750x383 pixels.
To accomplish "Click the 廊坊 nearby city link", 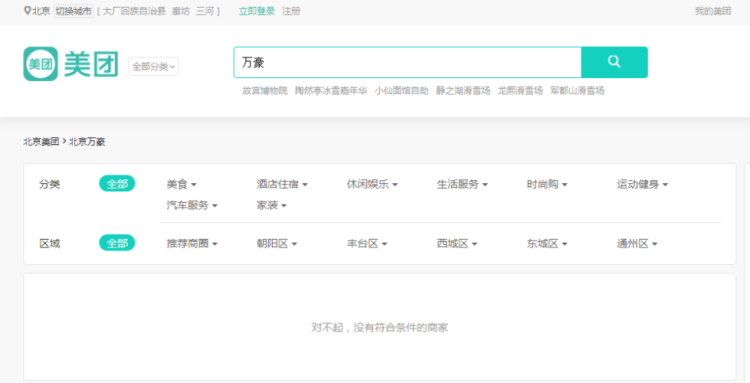I will point(181,11).
